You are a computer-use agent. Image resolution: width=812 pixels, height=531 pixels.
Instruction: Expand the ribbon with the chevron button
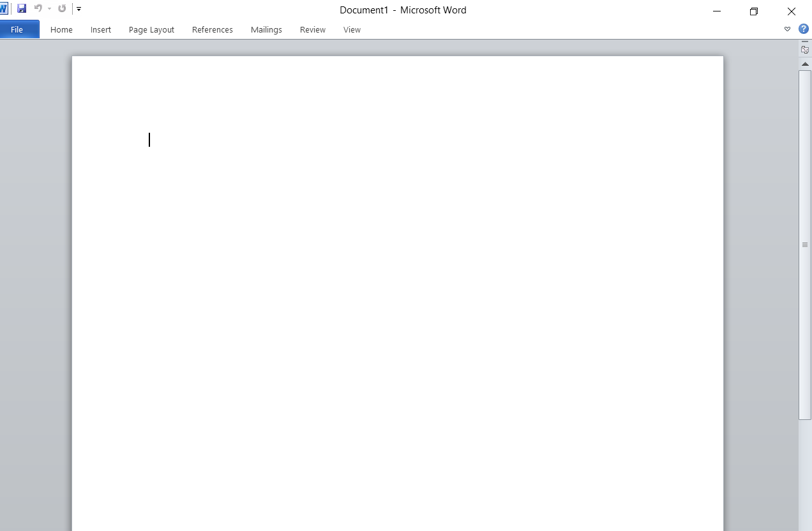tap(787, 29)
